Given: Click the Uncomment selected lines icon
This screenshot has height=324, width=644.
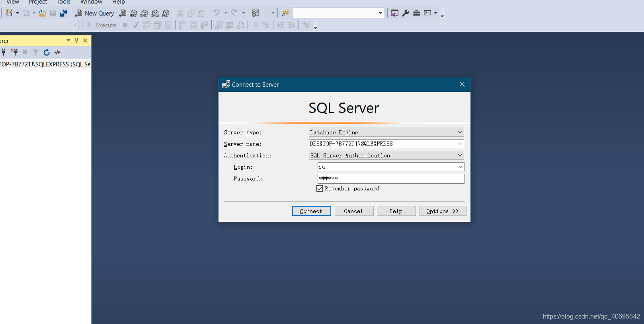Looking at the screenshot, I should pyautogui.click(x=265, y=25).
